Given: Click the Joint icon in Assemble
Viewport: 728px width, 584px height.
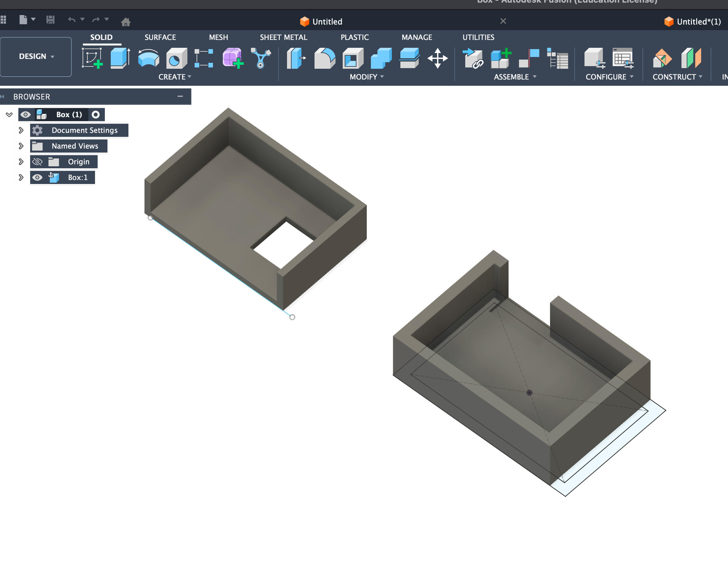Looking at the screenshot, I should pos(529,58).
